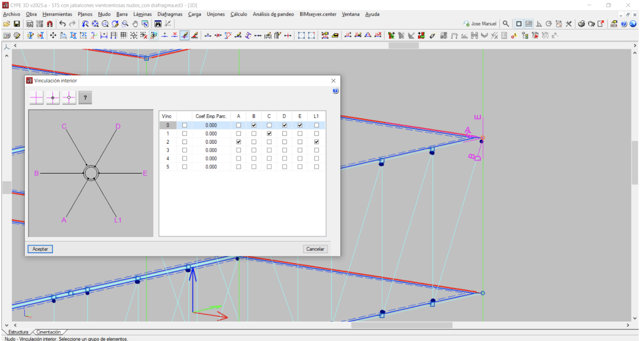Select the fixed connection icon in dialog
The height and width of the screenshot is (341, 644).
36,98
